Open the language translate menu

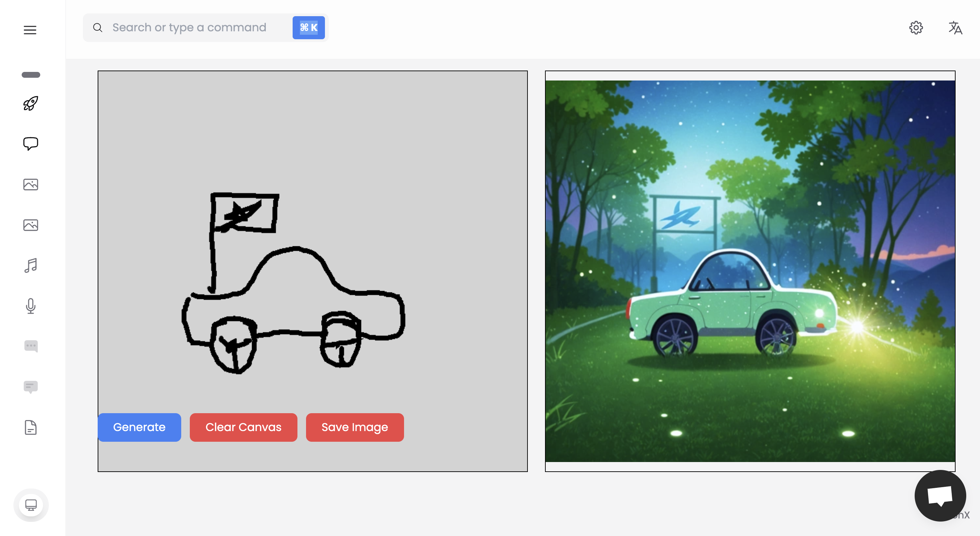pyautogui.click(x=955, y=28)
